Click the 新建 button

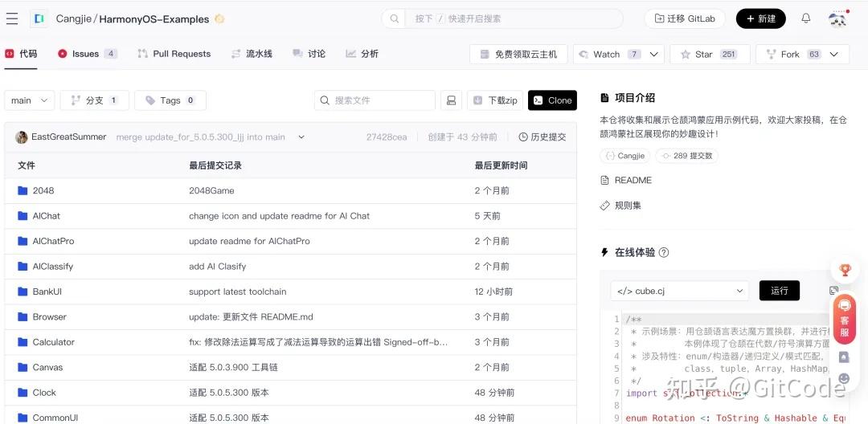pos(760,18)
